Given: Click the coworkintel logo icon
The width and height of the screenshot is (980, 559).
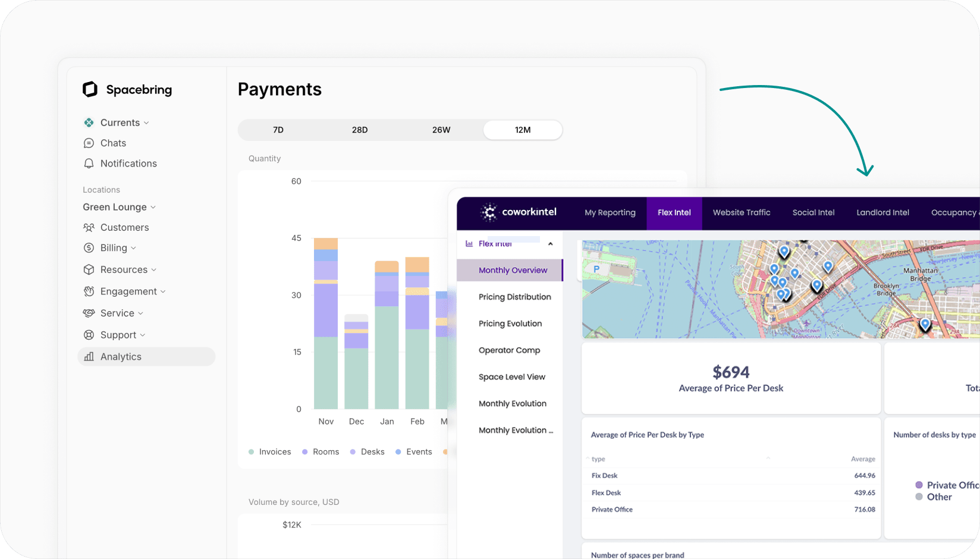Looking at the screenshot, I should (490, 212).
